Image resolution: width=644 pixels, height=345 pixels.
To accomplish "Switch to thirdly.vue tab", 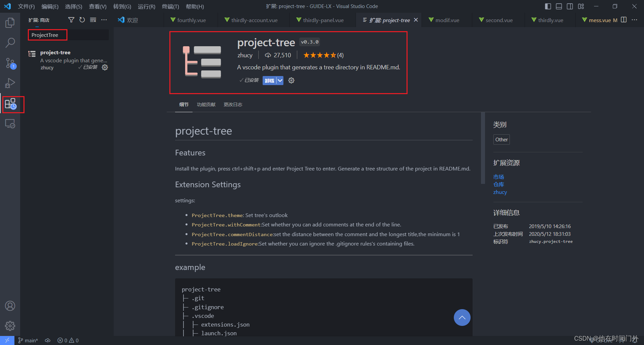I will (x=550, y=20).
